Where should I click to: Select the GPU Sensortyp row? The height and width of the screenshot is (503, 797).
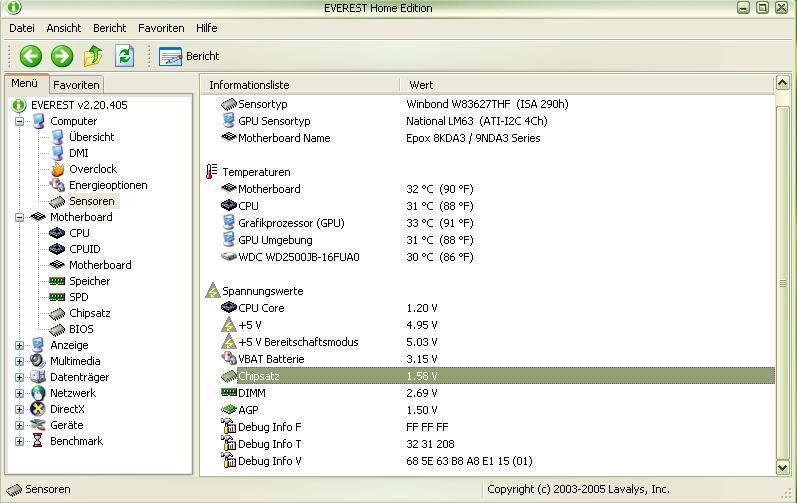pos(488,121)
